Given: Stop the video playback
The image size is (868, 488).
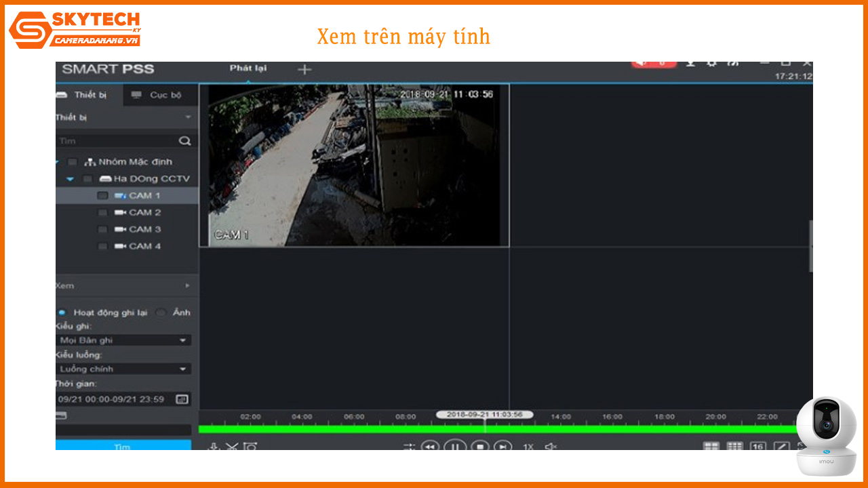Looking at the screenshot, I should pos(479,447).
